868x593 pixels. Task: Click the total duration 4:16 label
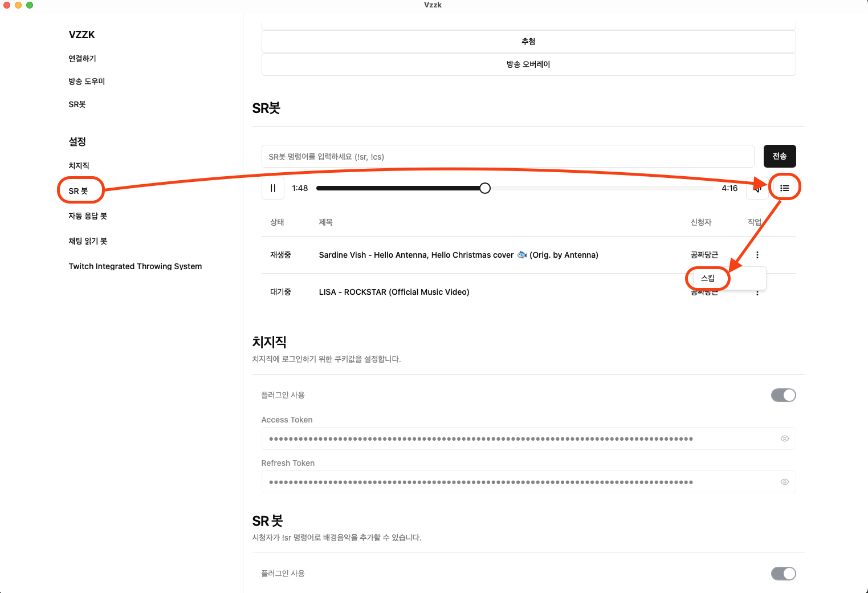point(730,188)
